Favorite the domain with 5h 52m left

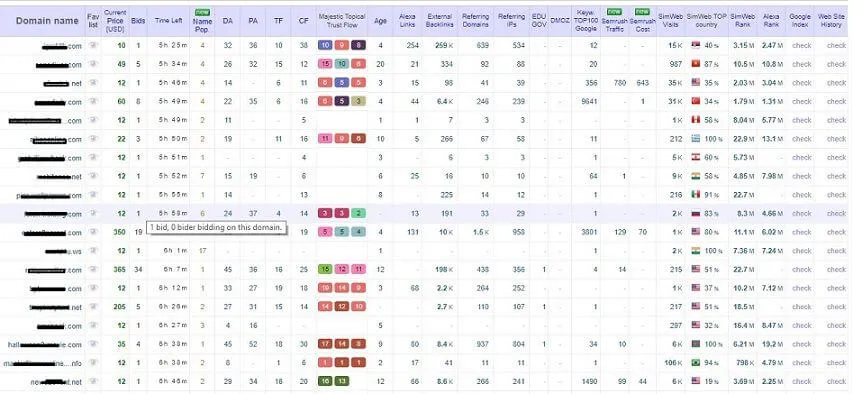tap(93, 176)
